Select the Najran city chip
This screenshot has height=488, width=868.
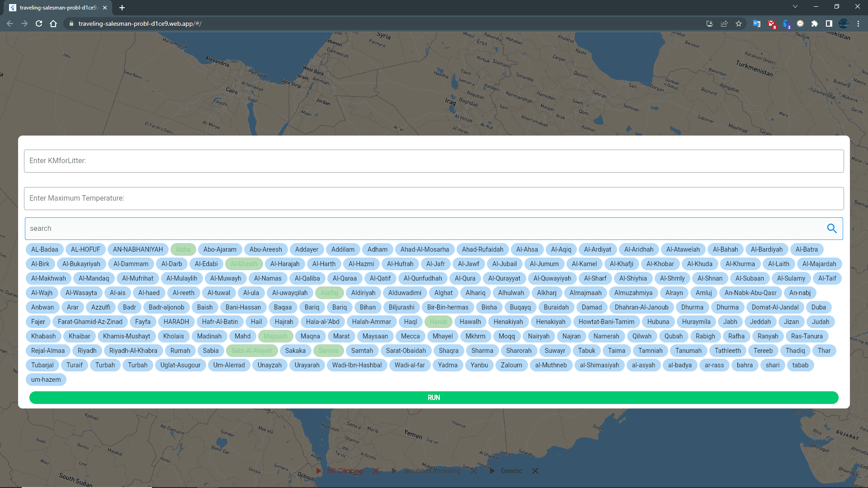pyautogui.click(x=571, y=336)
